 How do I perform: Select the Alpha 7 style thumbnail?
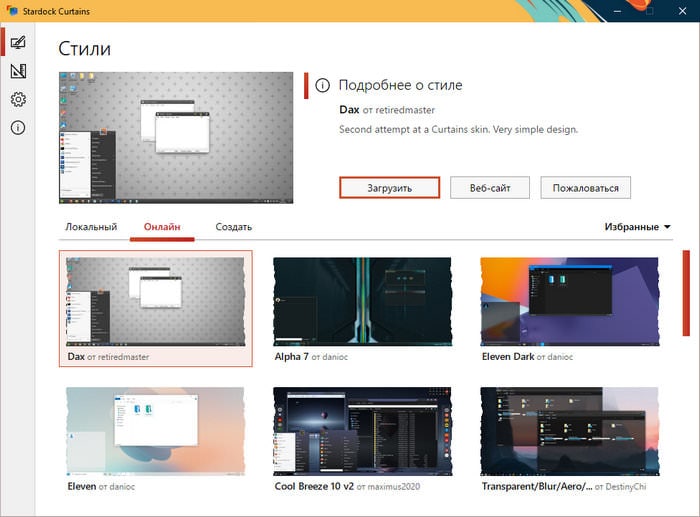362,301
